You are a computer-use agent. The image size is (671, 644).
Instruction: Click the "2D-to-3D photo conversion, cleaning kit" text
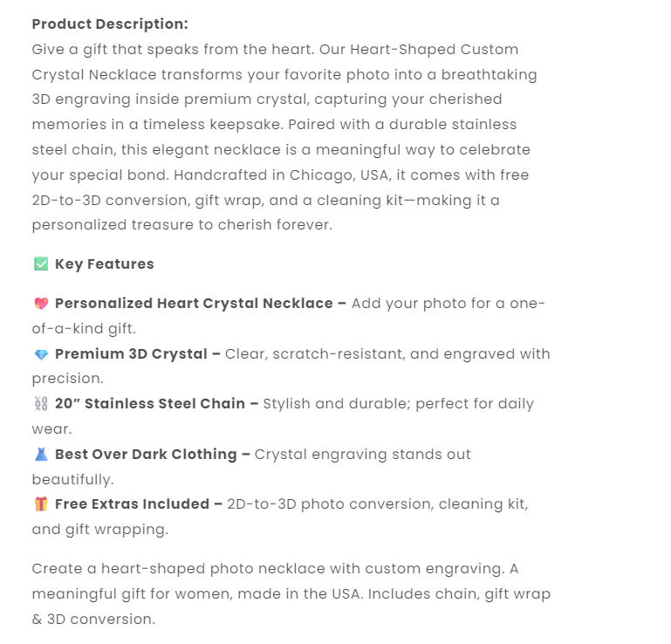coord(377,504)
